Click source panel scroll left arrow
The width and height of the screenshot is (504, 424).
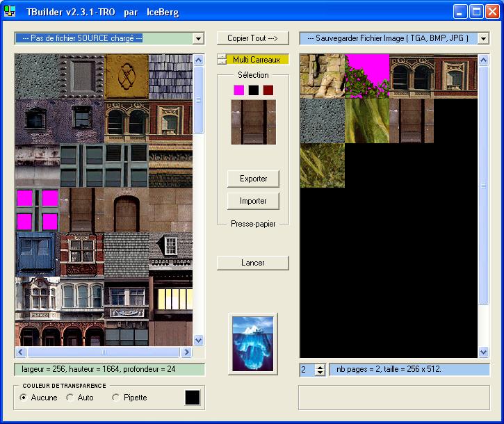tap(21, 352)
